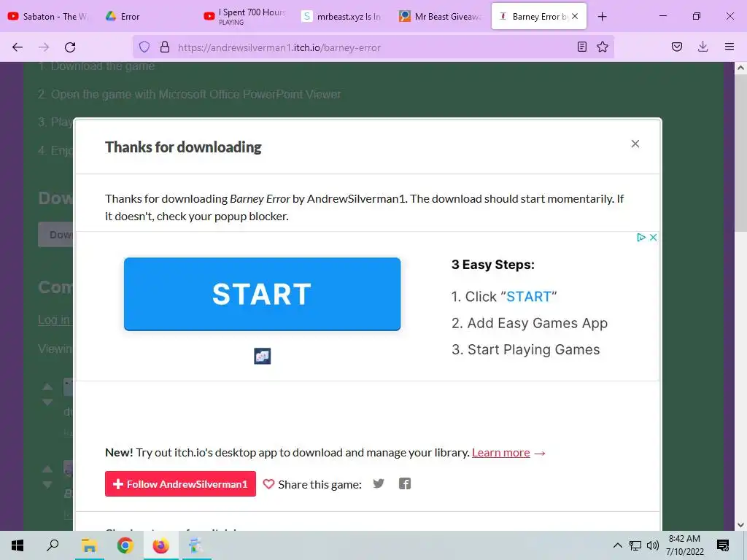This screenshot has height=560, width=747.
Task: Open the volume tray icon
Action: tap(653, 545)
